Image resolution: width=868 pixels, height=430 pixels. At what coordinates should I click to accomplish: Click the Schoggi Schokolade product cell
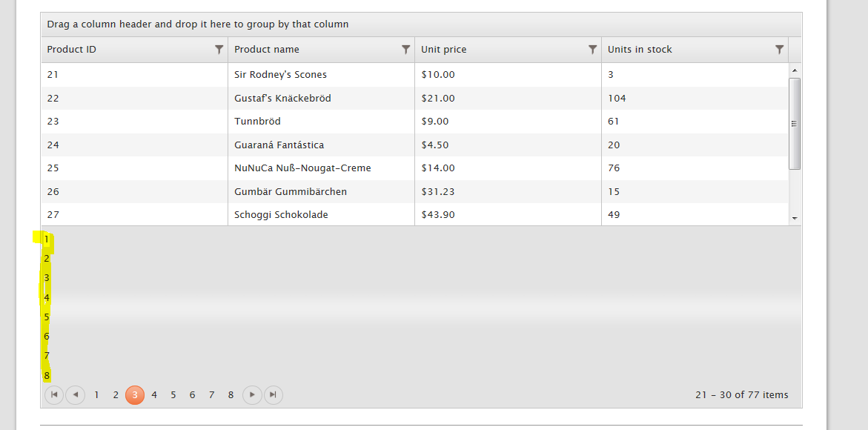tap(281, 215)
